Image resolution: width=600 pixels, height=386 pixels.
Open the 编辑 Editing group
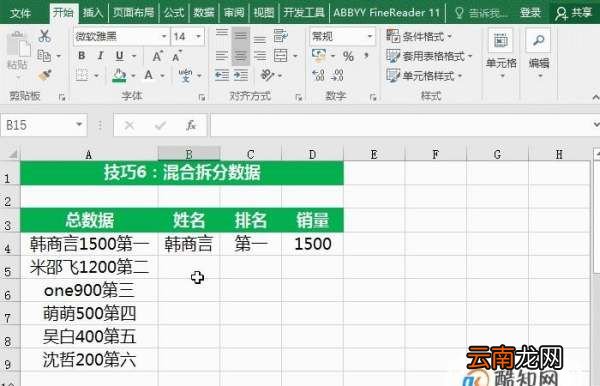click(x=539, y=54)
